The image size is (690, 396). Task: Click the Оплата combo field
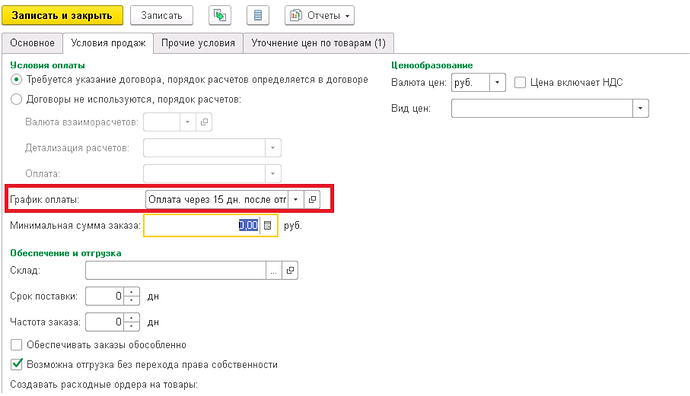(x=204, y=174)
